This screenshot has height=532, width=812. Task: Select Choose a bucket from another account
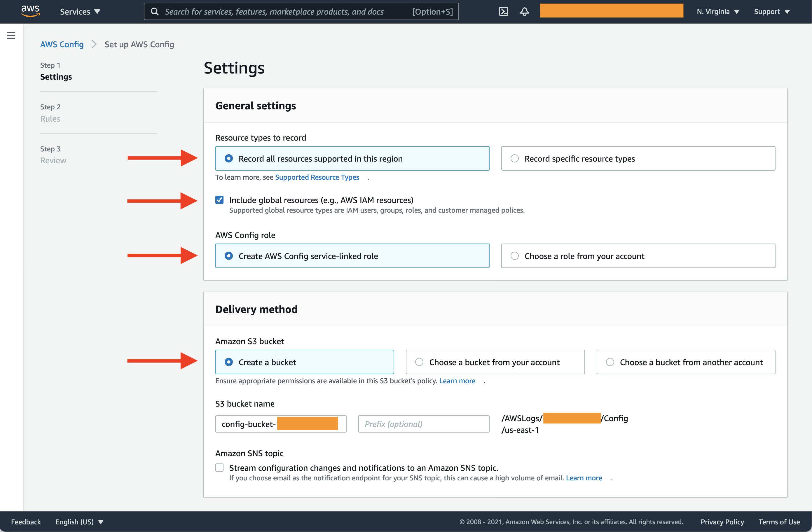click(x=686, y=362)
